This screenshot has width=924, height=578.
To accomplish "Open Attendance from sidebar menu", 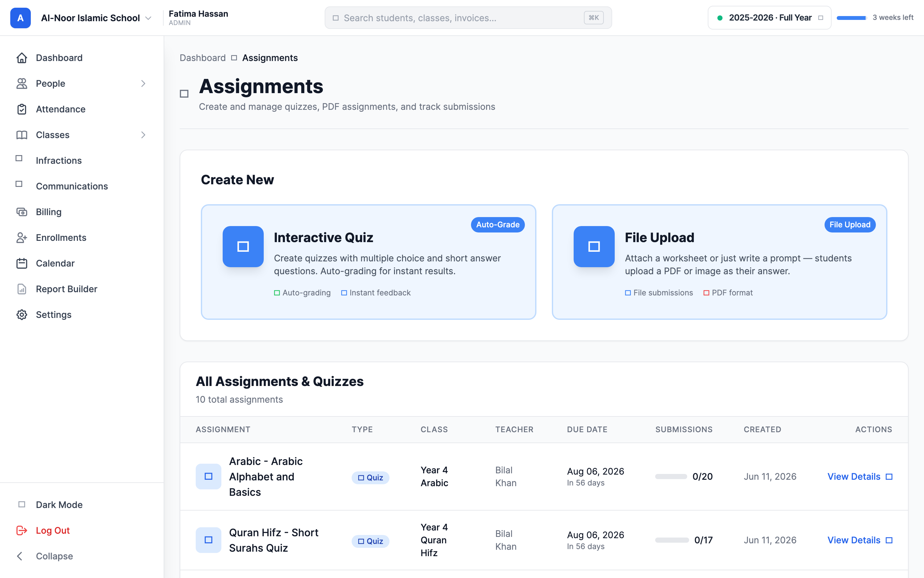I will click(x=82, y=109).
